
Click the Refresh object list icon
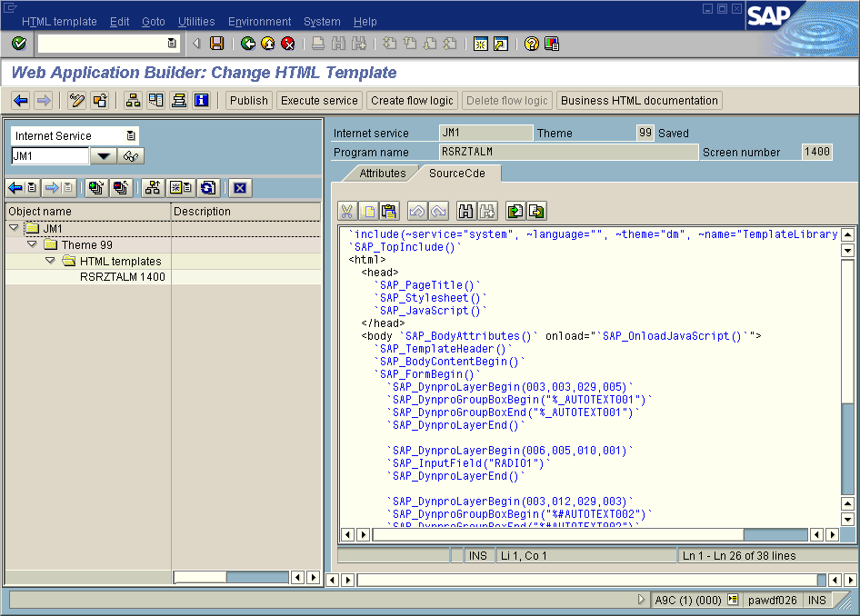(207, 188)
